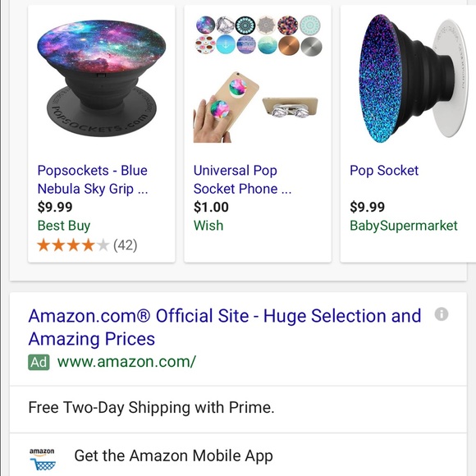Click the Wish seller name

coord(208,226)
